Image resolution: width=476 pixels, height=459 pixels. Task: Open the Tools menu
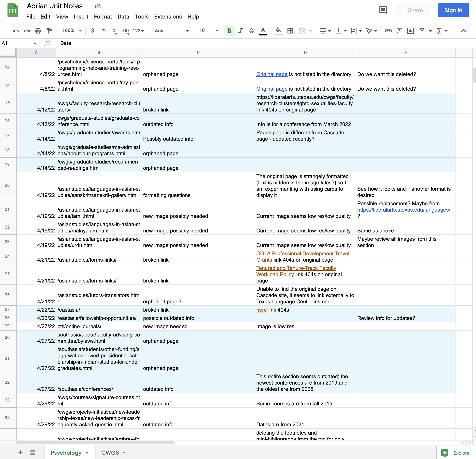tap(142, 17)
